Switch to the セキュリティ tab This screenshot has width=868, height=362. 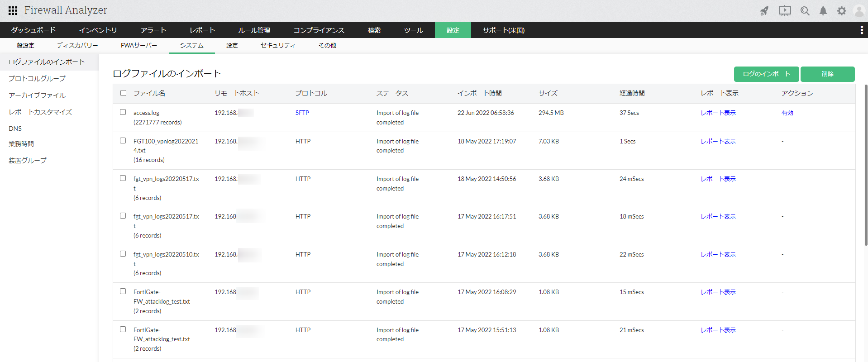(x=278, y=46)
